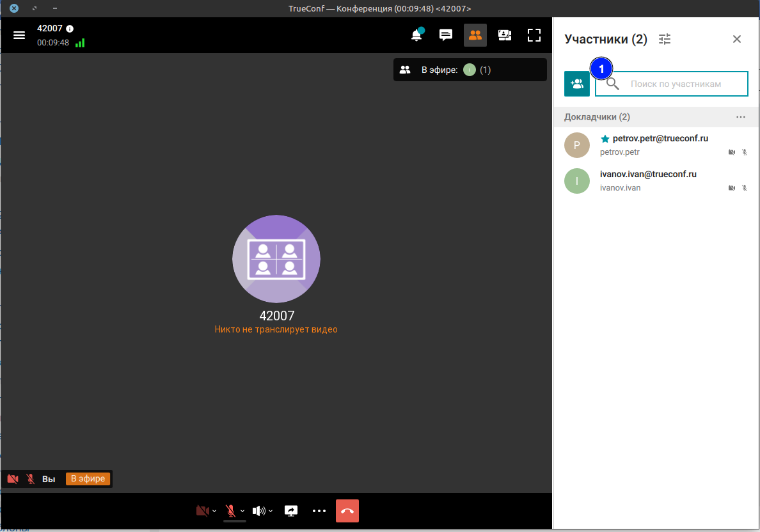
Task: Click muted mic icon in ivanov.ivan row
Action: click(x=745, y=188)
